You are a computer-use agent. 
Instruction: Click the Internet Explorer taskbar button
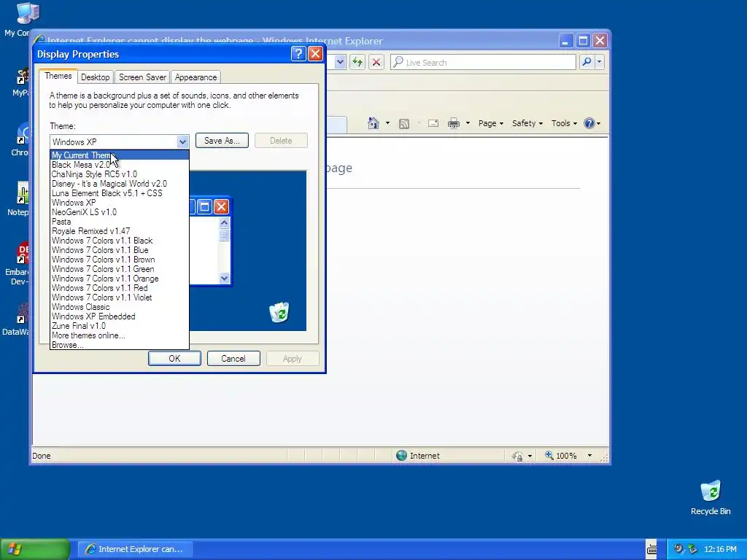click(x=135, y=549)
